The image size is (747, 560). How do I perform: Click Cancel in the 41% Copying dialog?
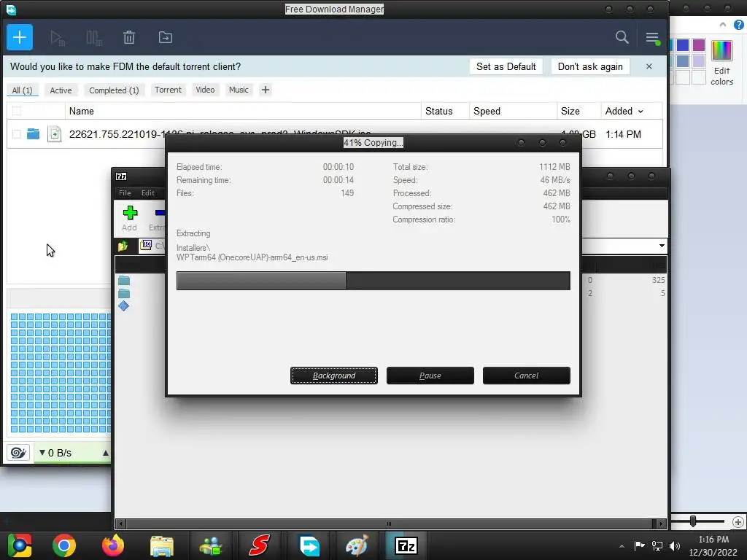click(527, 376)
